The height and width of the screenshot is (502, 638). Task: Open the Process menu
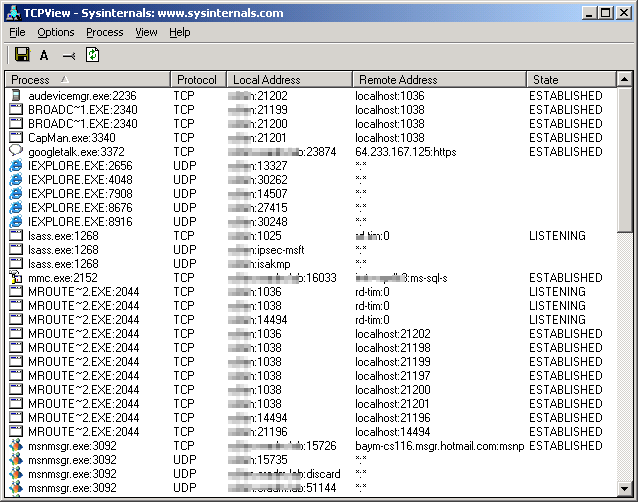click(x=105, y=32)
